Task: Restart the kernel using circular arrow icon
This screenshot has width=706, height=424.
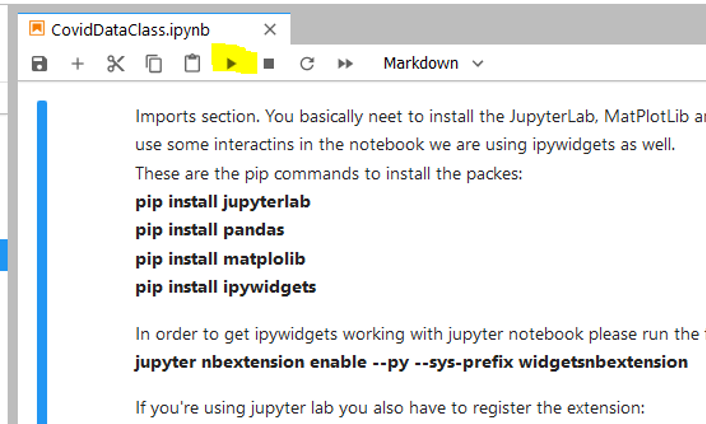Action: pos(307,64)
